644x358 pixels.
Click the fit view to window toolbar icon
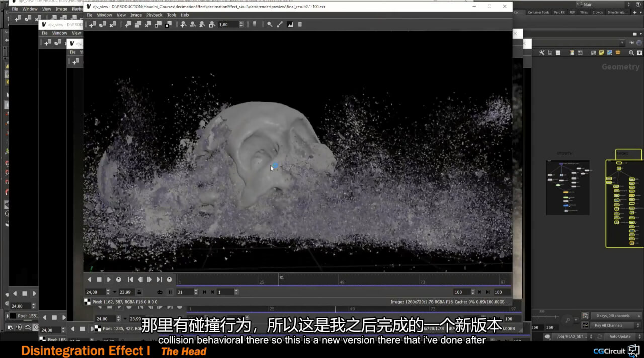coord(158,24)
